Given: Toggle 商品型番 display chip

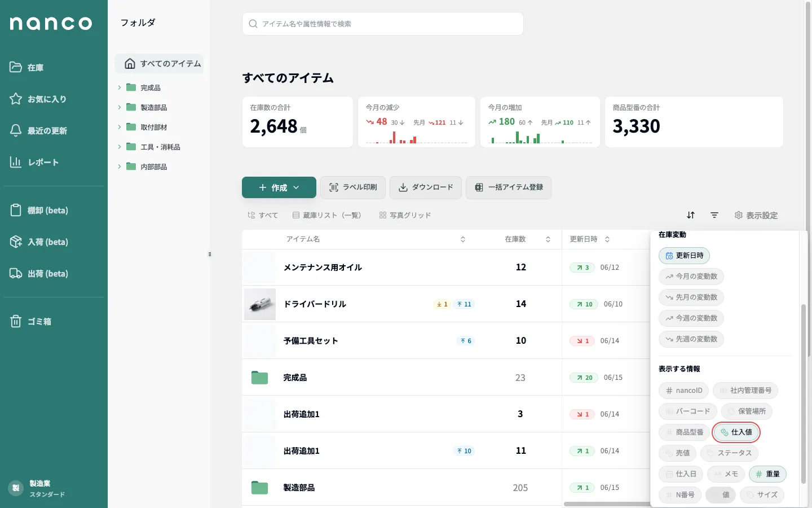Looking at the screenshot, I should pyautogui.click(x=684, y=432).
